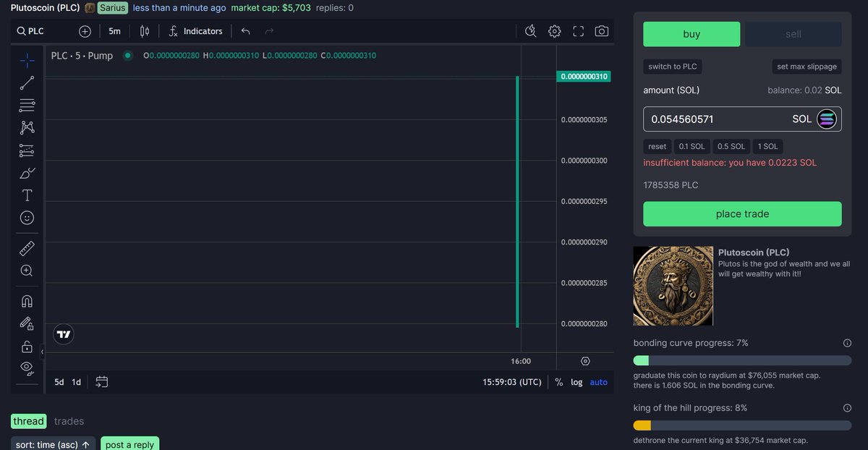The image size is (868, 450).
Task: Switch chart to fullscreen mode
Action: tap(578, 31)
